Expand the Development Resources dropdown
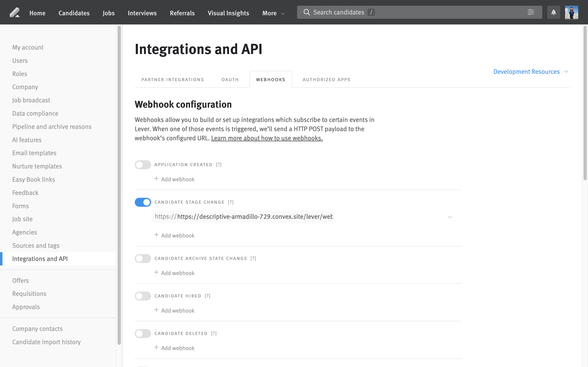The image size is (588, 367). click(x=531, y=72)
